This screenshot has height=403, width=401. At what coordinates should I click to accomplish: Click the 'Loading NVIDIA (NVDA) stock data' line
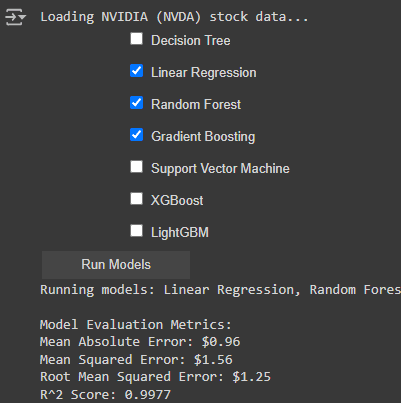pyautogui.click(x=174, y=17)
